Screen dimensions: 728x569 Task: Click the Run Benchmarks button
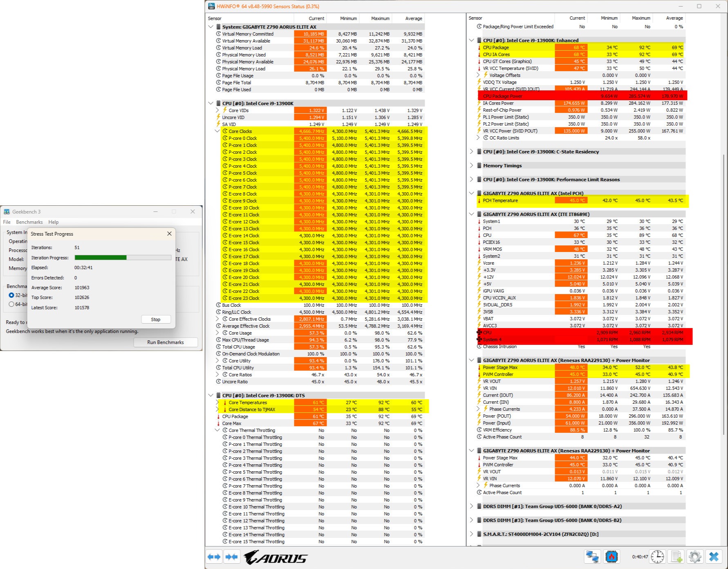click(x=166, y=342)
